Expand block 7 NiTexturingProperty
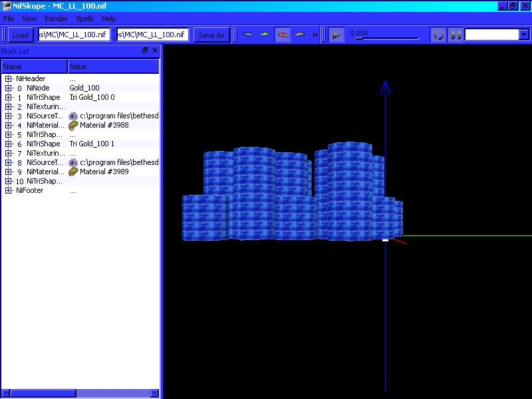This screenshot has width=532, height=399. 8,154
